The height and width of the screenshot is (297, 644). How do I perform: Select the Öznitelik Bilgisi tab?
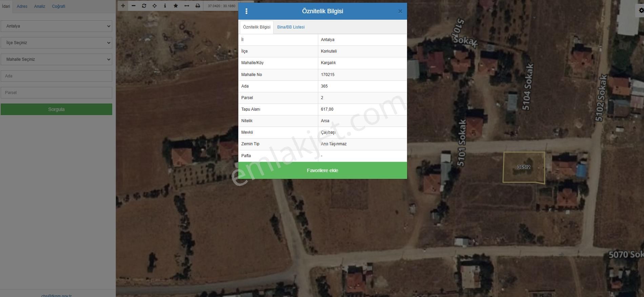pyautogui.click(x=257, y=27)
